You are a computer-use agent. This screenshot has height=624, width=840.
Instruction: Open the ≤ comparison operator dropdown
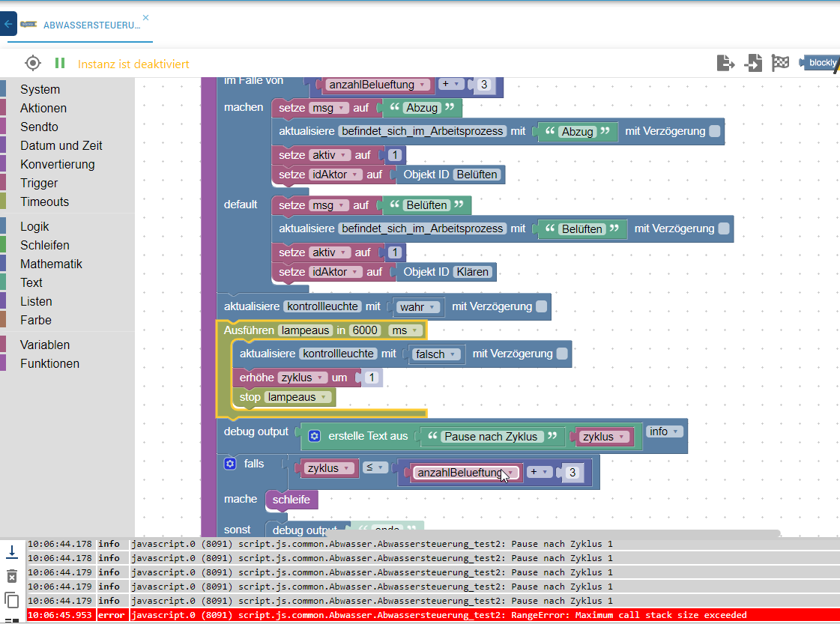[x=375, y=467]
